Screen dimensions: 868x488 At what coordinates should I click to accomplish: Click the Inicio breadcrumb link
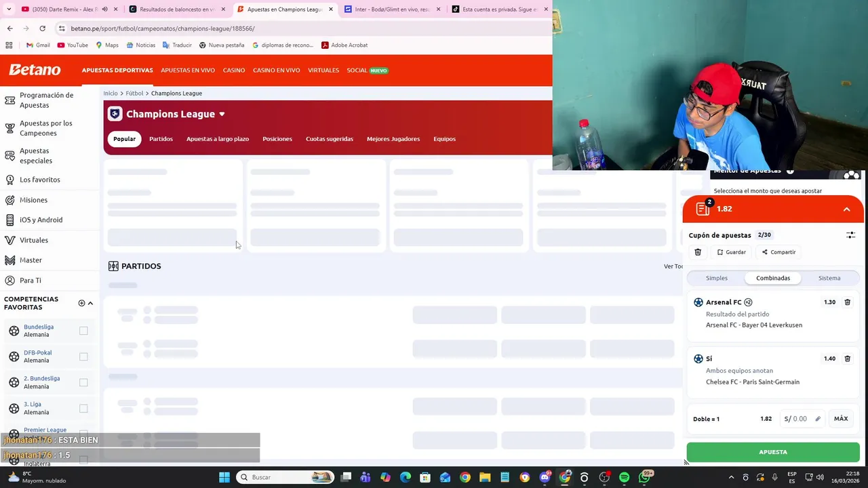point(111,94)
